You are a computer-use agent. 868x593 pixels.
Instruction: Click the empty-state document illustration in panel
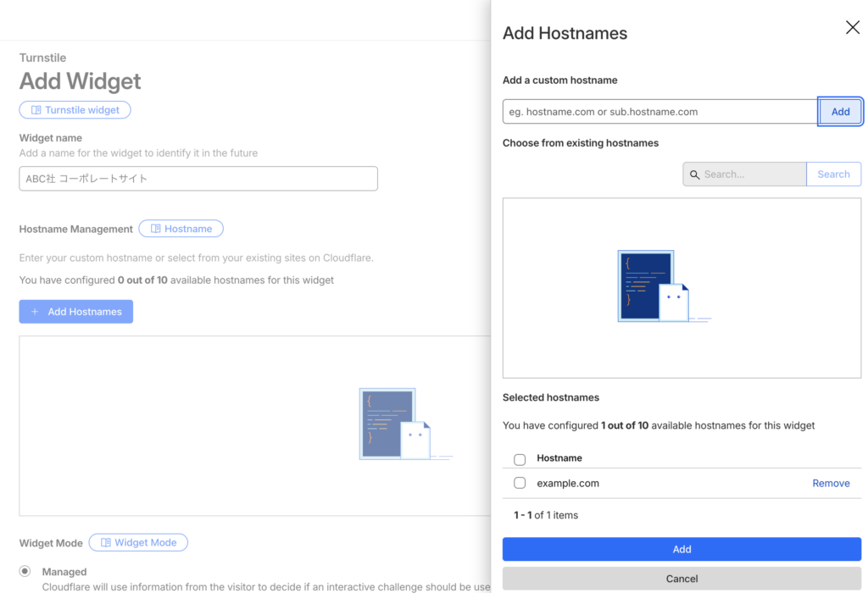[654, 286]
